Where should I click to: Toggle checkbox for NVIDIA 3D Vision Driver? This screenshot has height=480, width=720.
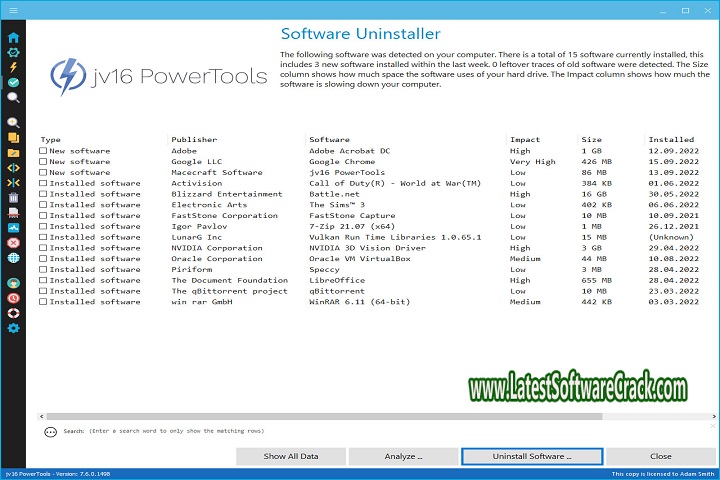pyautogui.click(x=43, y=248)
